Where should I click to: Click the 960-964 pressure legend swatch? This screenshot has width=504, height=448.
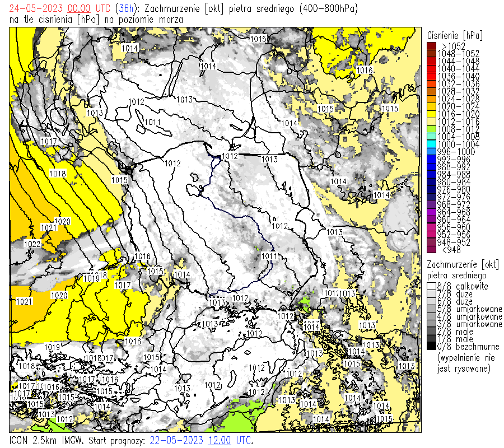[x=431, y=220]
